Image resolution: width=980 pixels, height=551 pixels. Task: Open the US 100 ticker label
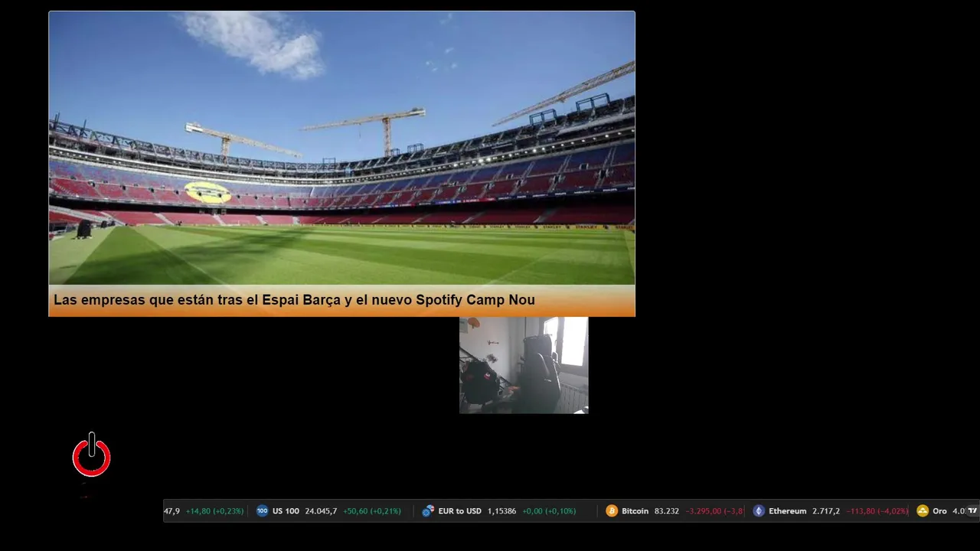286,511
